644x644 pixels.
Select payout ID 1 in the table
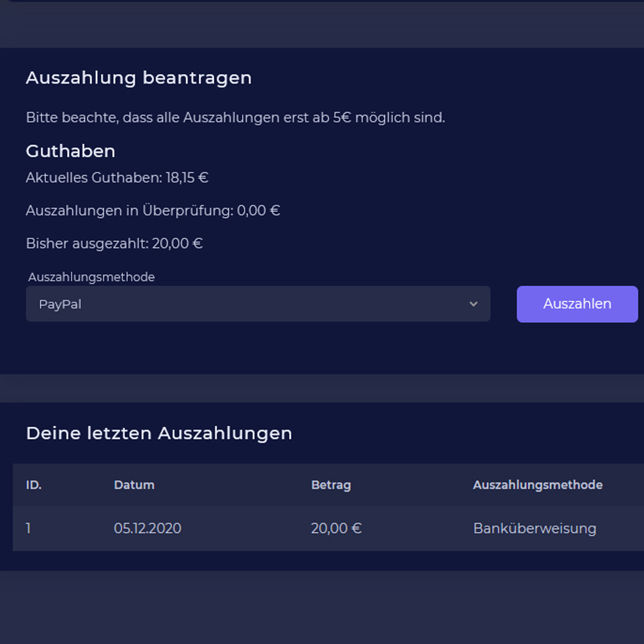28,529
